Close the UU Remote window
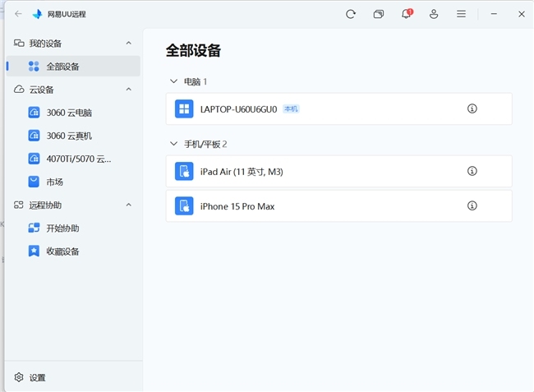534x392 pixels. [x=522, y=14]
